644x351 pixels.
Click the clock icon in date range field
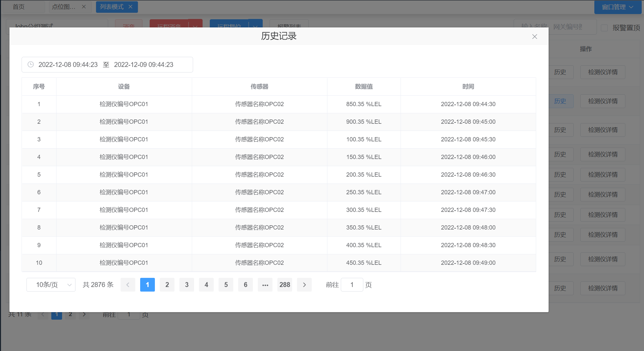[x=31, y=65]
